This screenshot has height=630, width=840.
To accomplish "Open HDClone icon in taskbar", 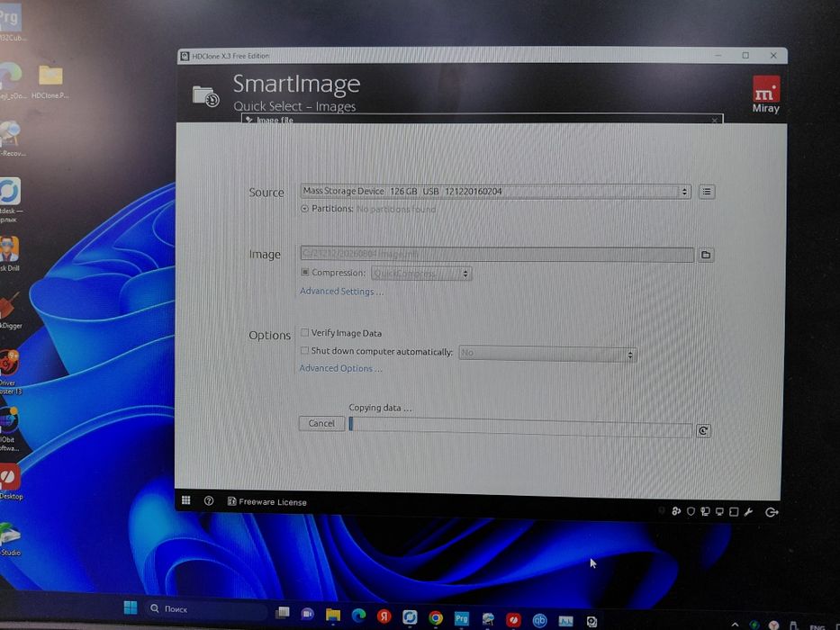I will coord(592,621).
